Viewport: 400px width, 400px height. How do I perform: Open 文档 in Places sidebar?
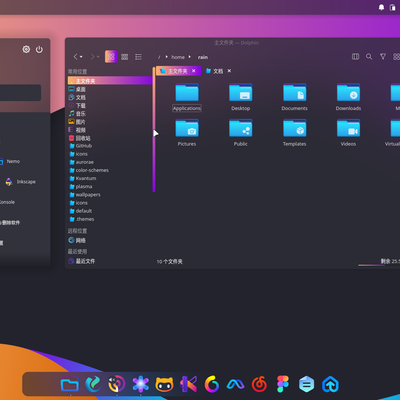click(110, 97)
